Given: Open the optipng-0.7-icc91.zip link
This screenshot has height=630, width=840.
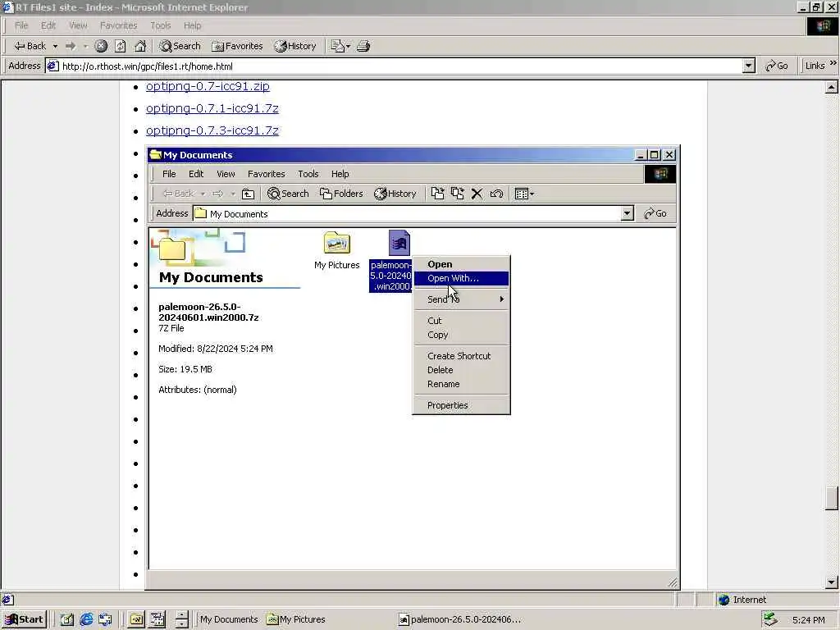Looking at the screenshot, I should point(208,86).
